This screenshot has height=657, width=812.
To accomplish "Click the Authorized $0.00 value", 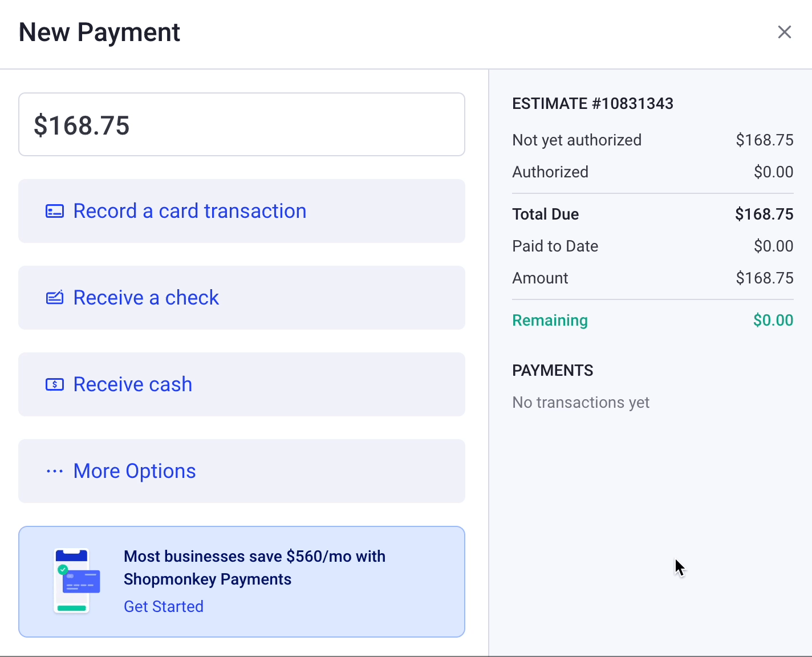I will point(774,172).
